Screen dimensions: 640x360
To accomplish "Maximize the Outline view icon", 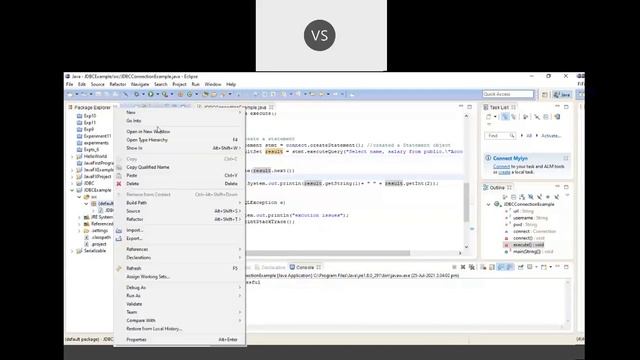I will [566, 187].
